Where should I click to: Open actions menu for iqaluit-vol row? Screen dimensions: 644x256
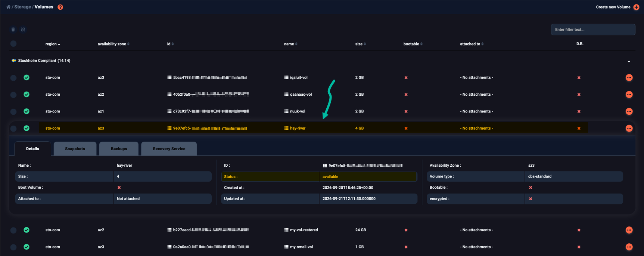pyautogui.click(x=629, y=78)
